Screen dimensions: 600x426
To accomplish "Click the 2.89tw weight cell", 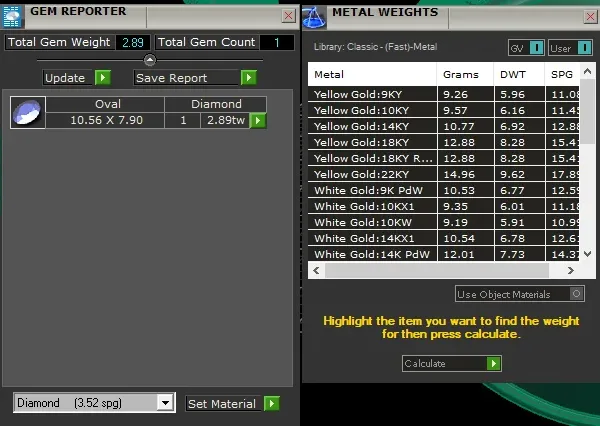I will point(225,120).
